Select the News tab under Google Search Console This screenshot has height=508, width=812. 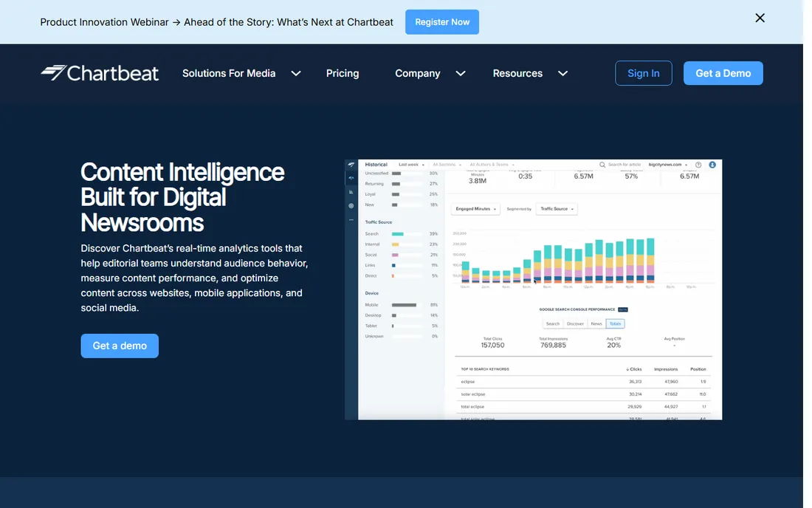click(596, 323)
